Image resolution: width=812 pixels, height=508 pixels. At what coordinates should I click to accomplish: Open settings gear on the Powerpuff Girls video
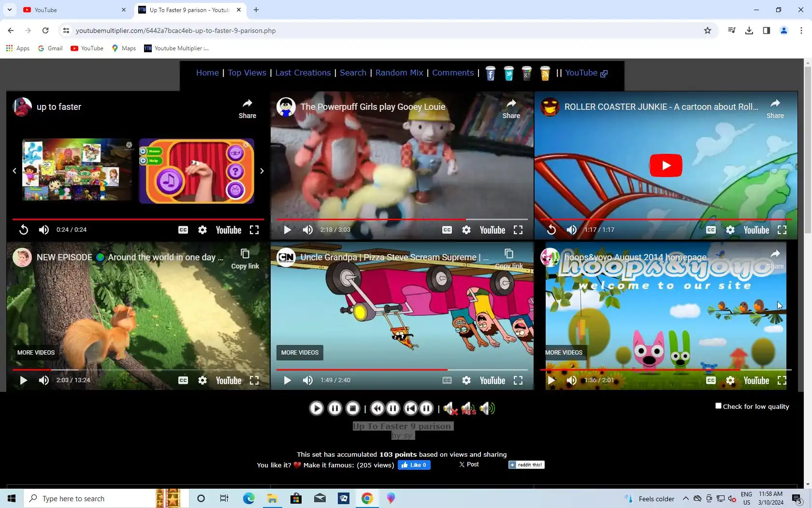[466, 230]
